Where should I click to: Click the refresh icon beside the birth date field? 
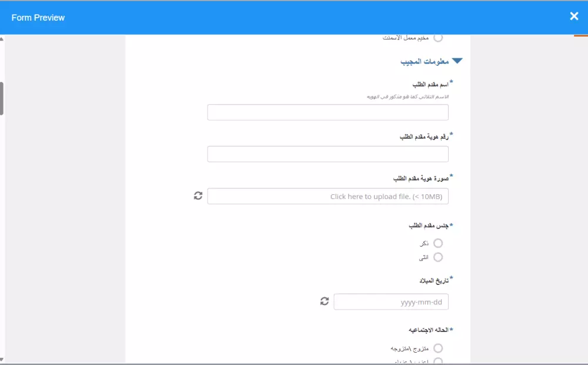pos(324,301)
